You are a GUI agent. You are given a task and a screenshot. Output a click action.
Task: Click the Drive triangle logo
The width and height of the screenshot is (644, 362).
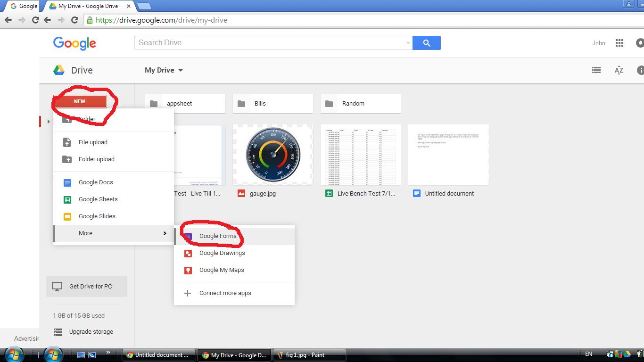[59, 70]
